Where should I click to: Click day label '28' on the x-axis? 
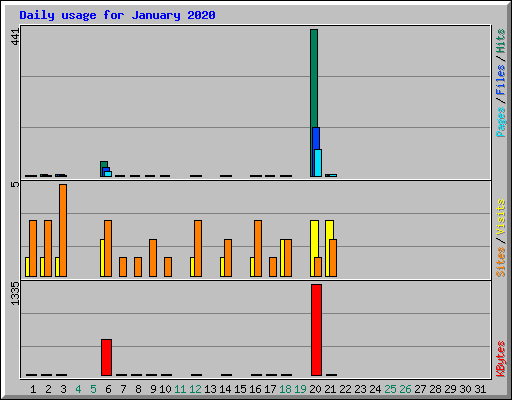(435, 389)
